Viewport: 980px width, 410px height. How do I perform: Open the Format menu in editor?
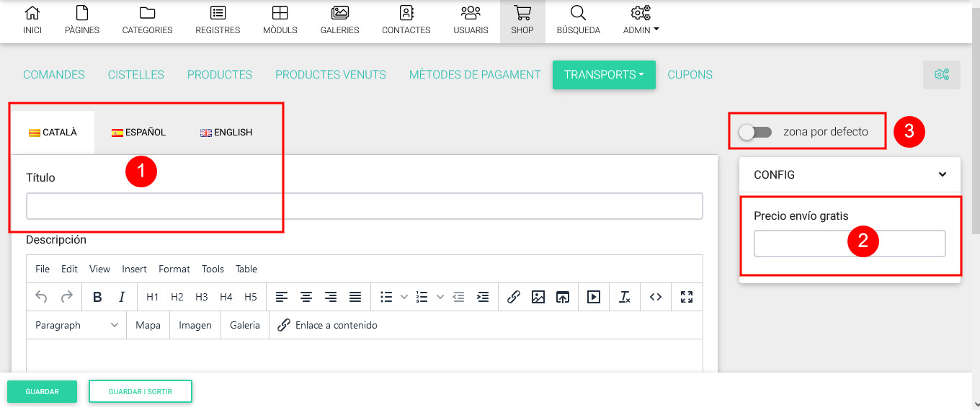174,269
